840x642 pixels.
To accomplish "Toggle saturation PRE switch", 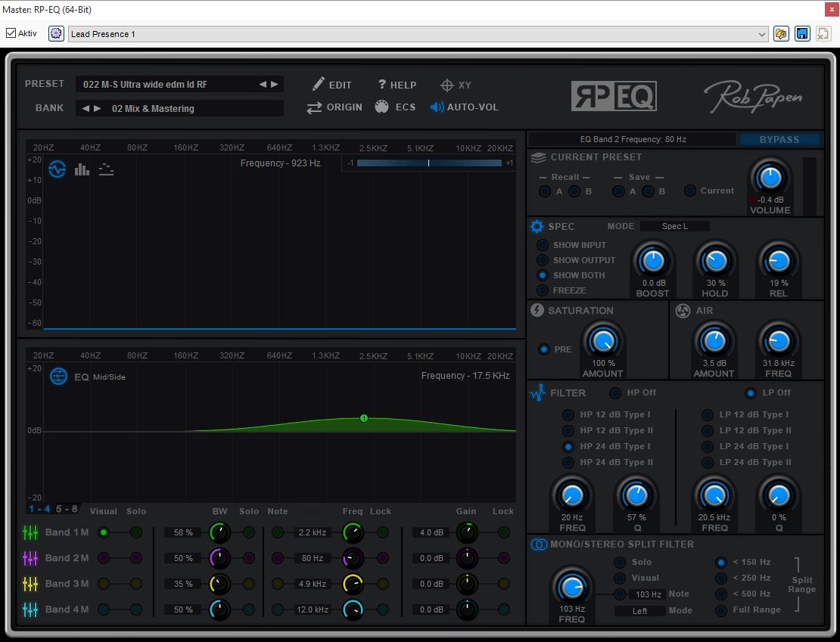I will pyautogui.click(x=544, y=349).
